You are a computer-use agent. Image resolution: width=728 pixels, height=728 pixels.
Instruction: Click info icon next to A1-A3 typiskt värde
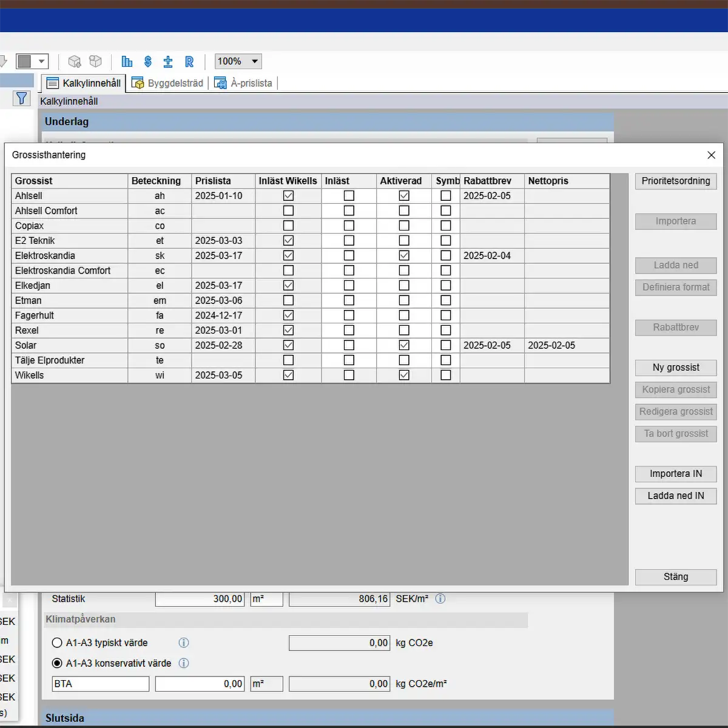pyautogui.click(x=184, y=642)
